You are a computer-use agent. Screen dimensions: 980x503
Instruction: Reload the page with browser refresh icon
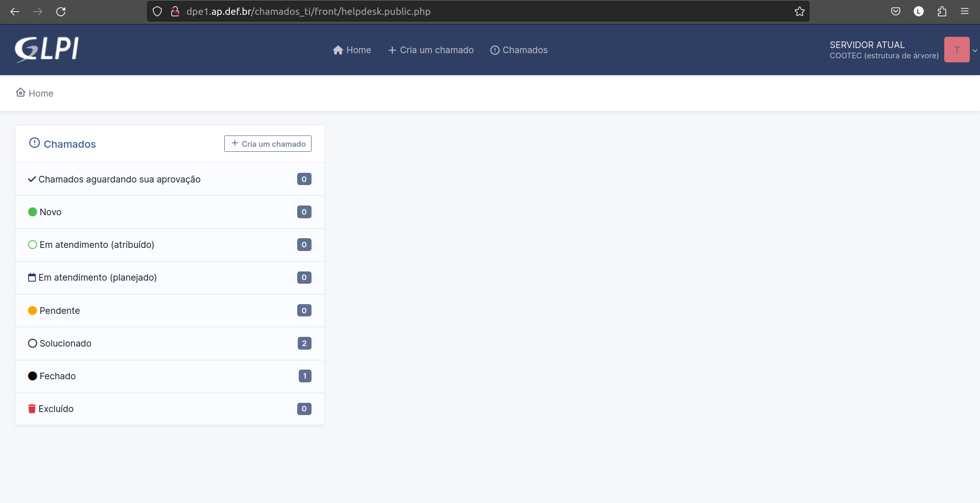(61, 11)
